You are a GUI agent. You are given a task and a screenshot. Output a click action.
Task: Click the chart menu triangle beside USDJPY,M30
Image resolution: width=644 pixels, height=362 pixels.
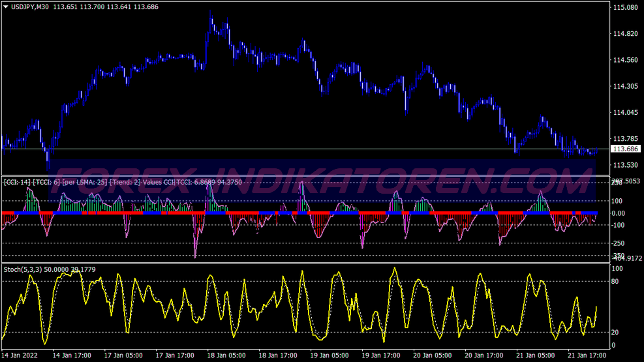click(x=6, y=7)
